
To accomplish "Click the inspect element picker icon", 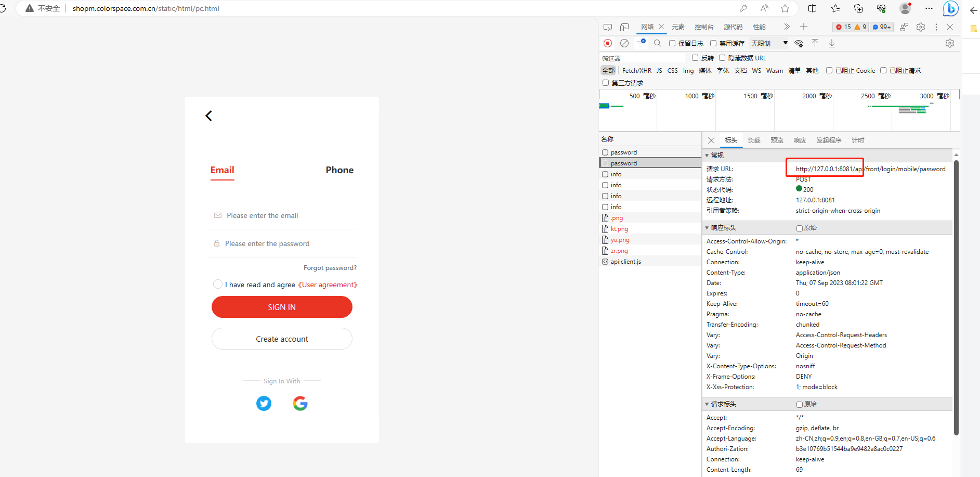I will [x=608, y=27].
